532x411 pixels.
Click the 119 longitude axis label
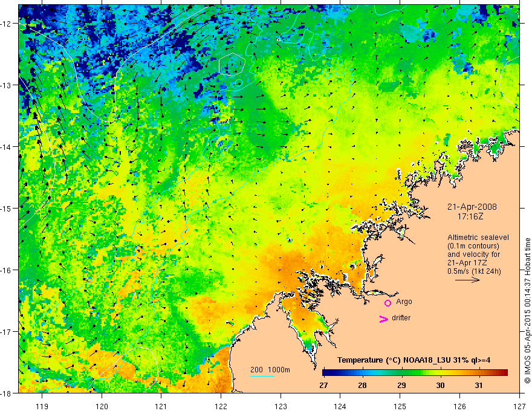(42, 406)
